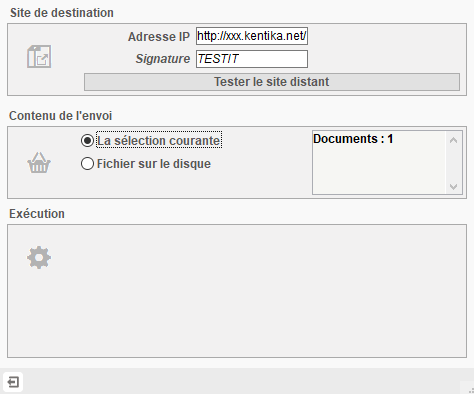Focus the Adresse IP field
The image size is (474, 394).
pyautogui.click(x=252, y=36)
